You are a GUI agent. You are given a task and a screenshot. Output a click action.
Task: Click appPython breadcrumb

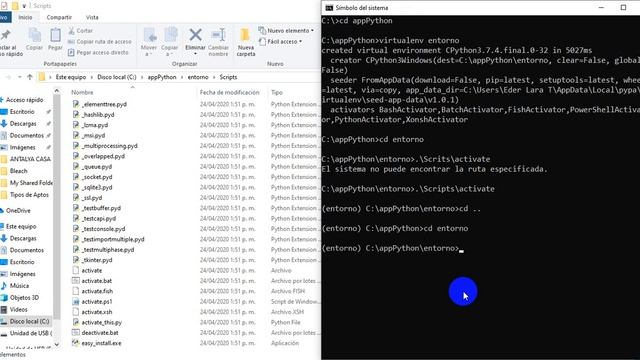coord(162,77)
